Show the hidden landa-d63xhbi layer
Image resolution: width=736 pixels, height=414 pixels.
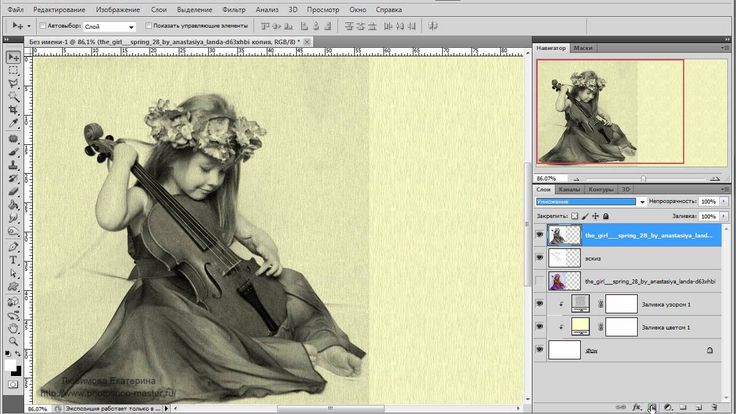540,281
